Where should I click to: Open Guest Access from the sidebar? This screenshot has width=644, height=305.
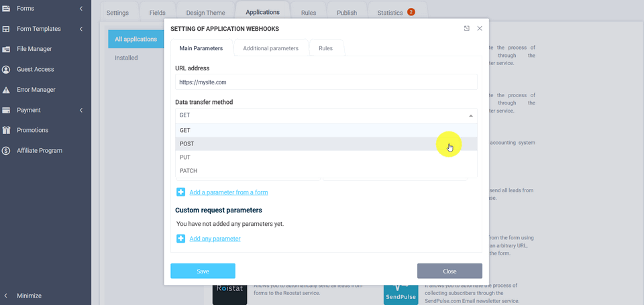click(36, 69)
